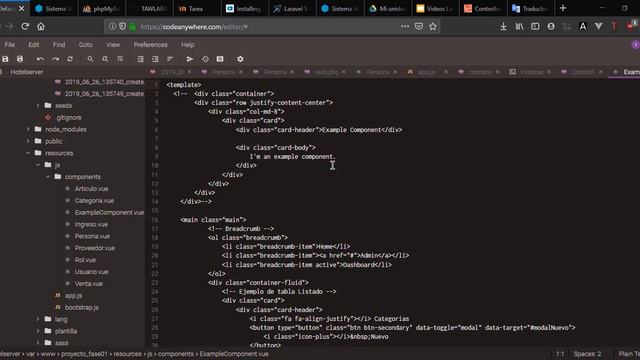Reload the browser page

click(x=25, y=27)
